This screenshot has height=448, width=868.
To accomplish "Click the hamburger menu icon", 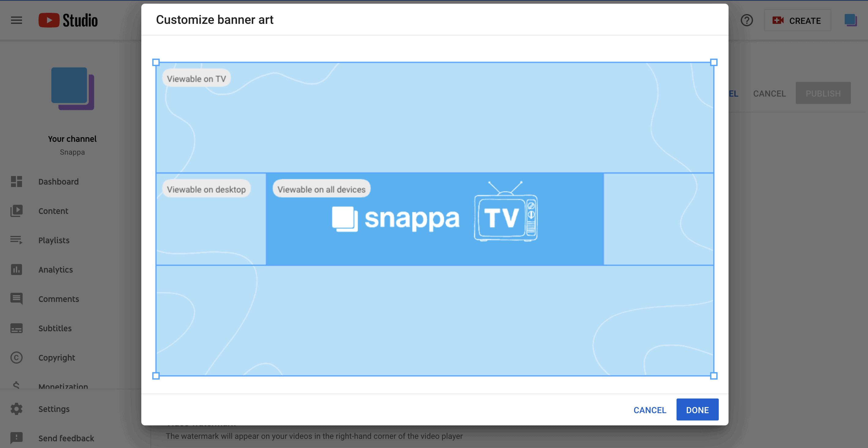I will click(x=16, y=20).
